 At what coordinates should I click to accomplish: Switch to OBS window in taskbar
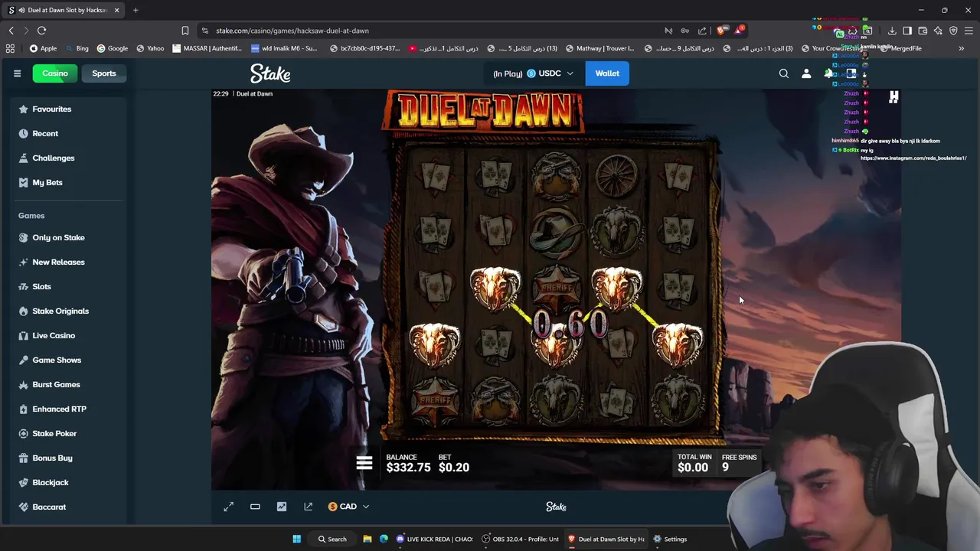pyautogui.click(x=521, y=539)
